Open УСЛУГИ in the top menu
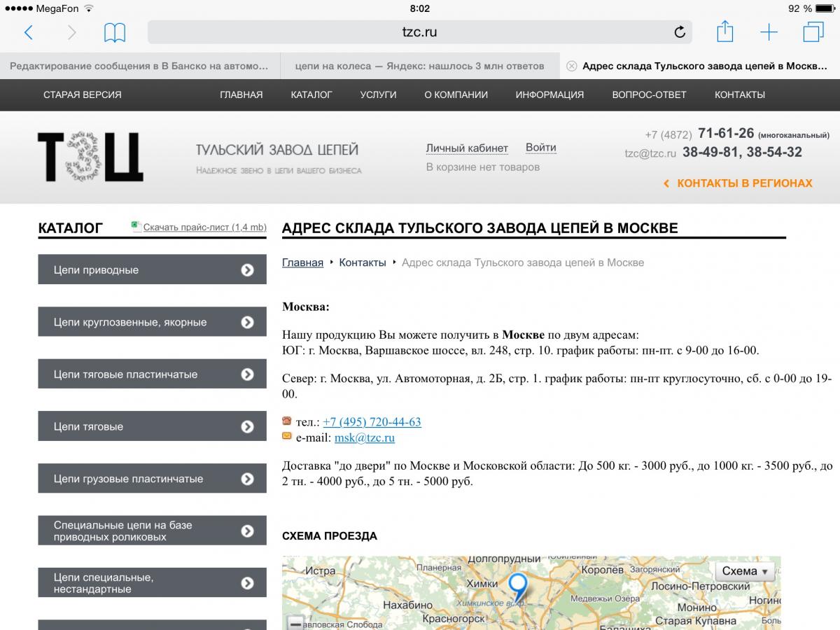The height and width of the screenshot is (630, 840). (378, 94)
